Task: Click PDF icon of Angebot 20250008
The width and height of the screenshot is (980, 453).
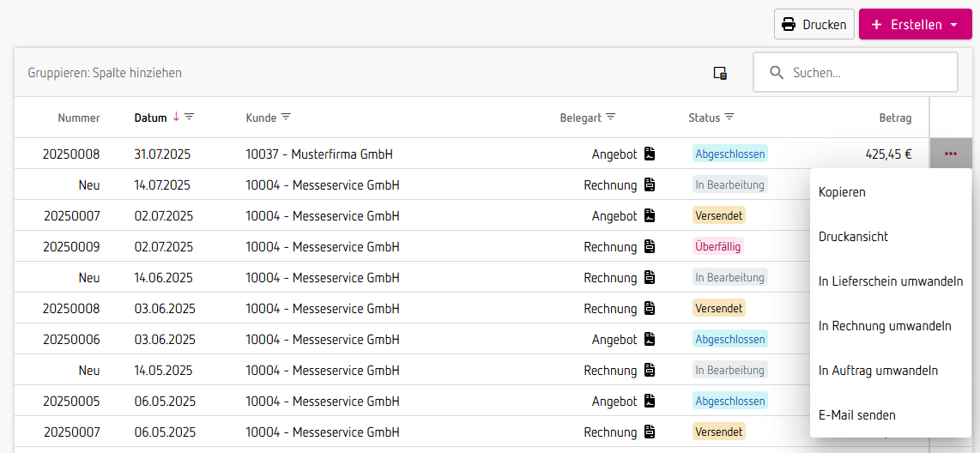Action: (650, 154)
